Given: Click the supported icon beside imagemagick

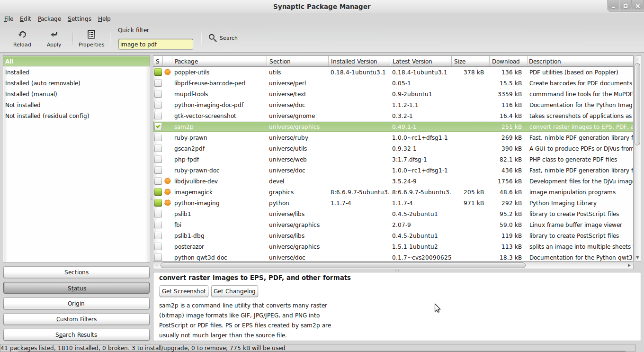Looking at the screenshot, I should coord(167,192).
